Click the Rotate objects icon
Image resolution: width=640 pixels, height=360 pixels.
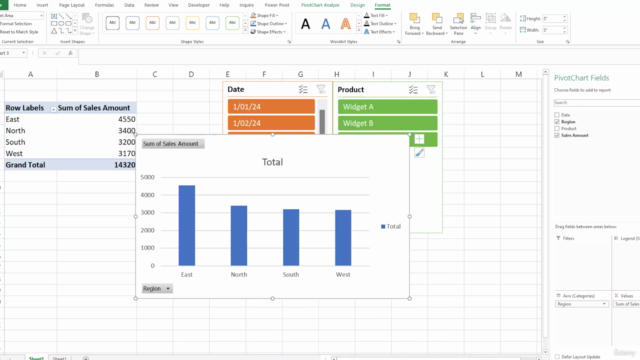pos(505,18)
